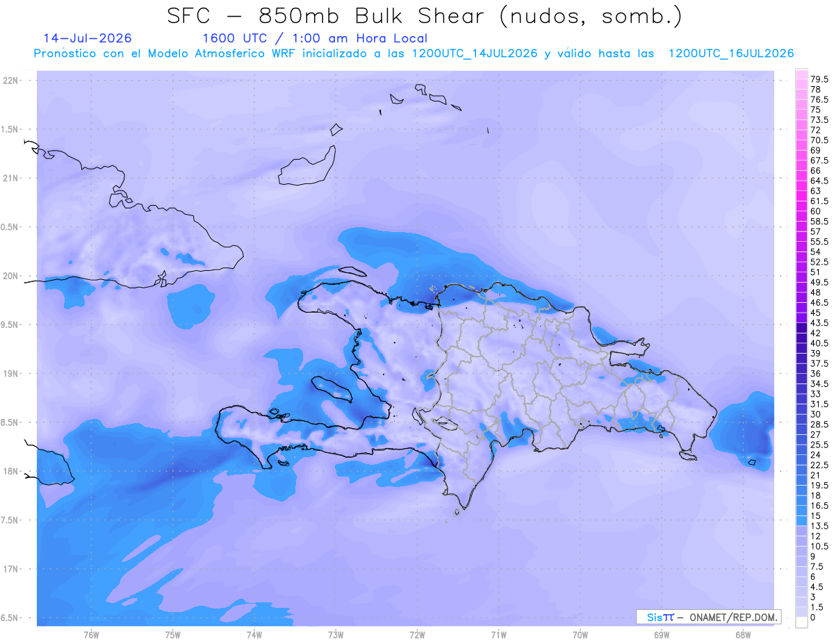The image size is (834, 644).
Task: Click the '34.5' value on the colorbar
Action: 819,383
